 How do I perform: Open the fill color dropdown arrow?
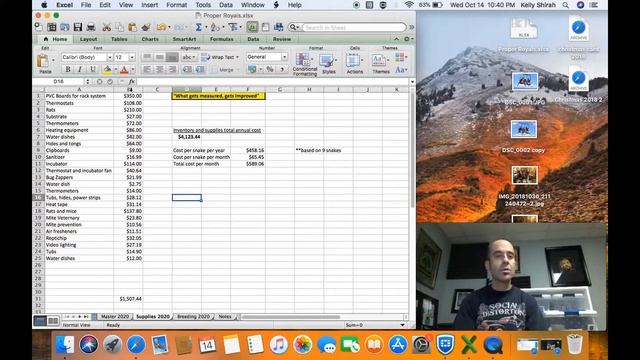click(116, 70)
